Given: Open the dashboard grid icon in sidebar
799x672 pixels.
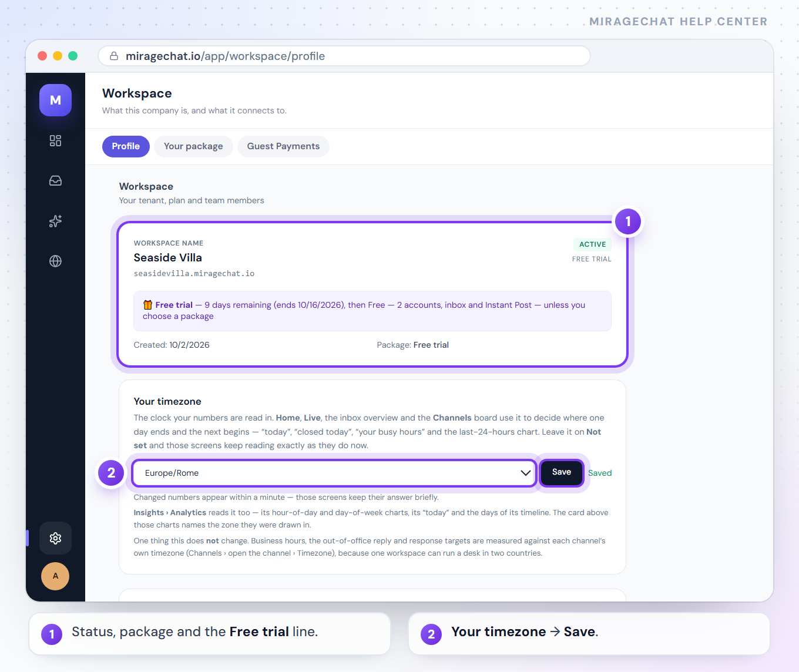Looking at the screenshot, I should [x=55, y=140].
